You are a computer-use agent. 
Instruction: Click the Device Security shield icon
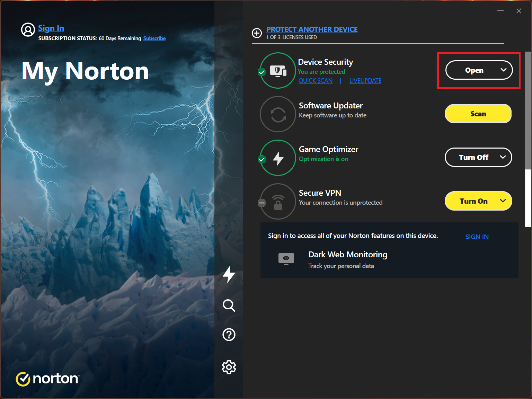[x=278, y=71]
